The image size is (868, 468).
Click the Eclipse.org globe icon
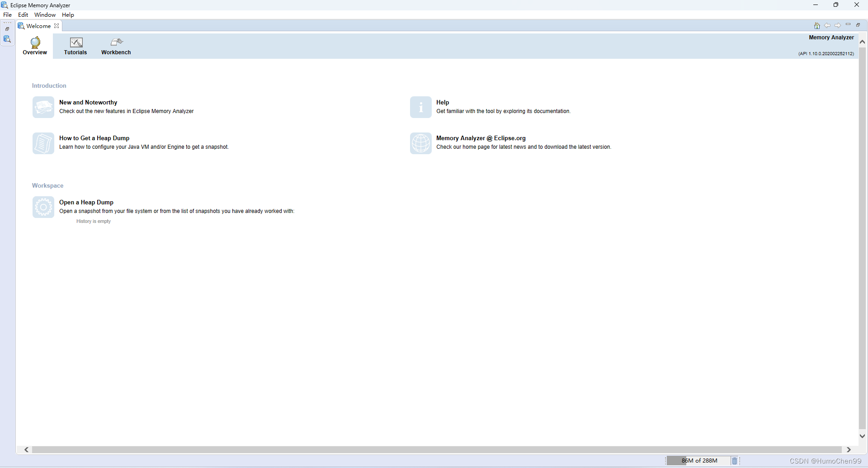(421, 143)
